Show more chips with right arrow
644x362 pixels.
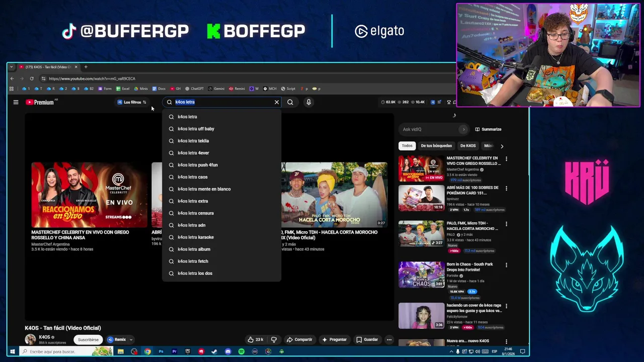pyautogui.click(x=502, y=146)
